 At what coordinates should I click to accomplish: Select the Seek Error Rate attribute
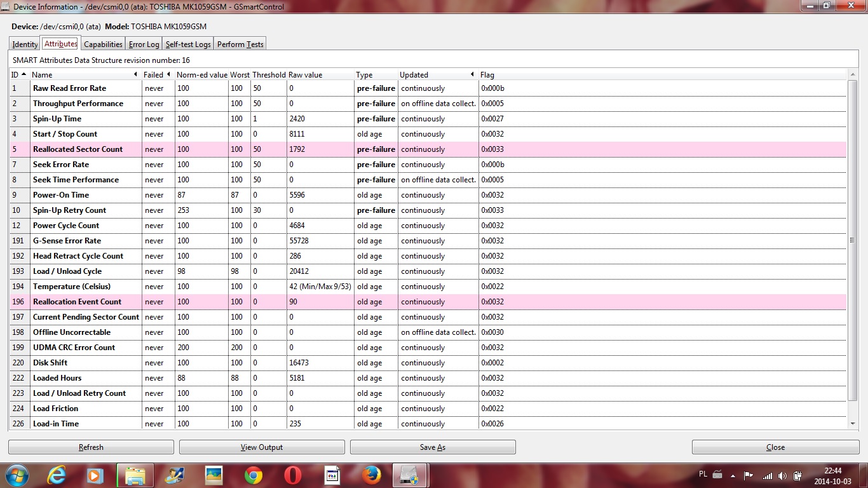click(61, 165)
